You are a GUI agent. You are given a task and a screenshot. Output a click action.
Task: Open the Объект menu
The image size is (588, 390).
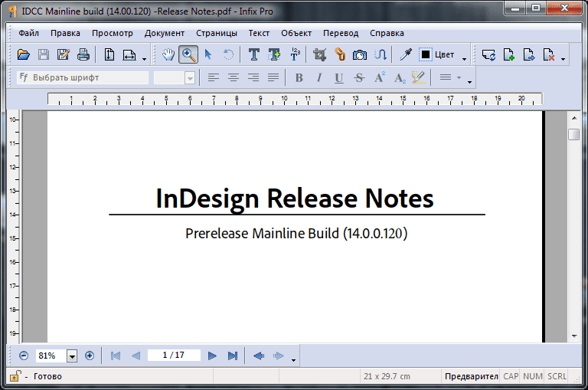[296, 33]
